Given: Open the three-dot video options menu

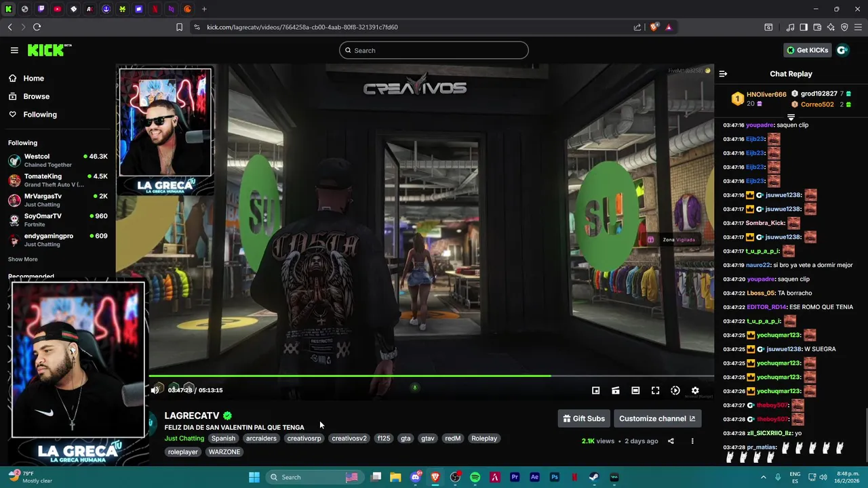Looking at the screenshot, I should pyautogui.click(x=692, y=441).
